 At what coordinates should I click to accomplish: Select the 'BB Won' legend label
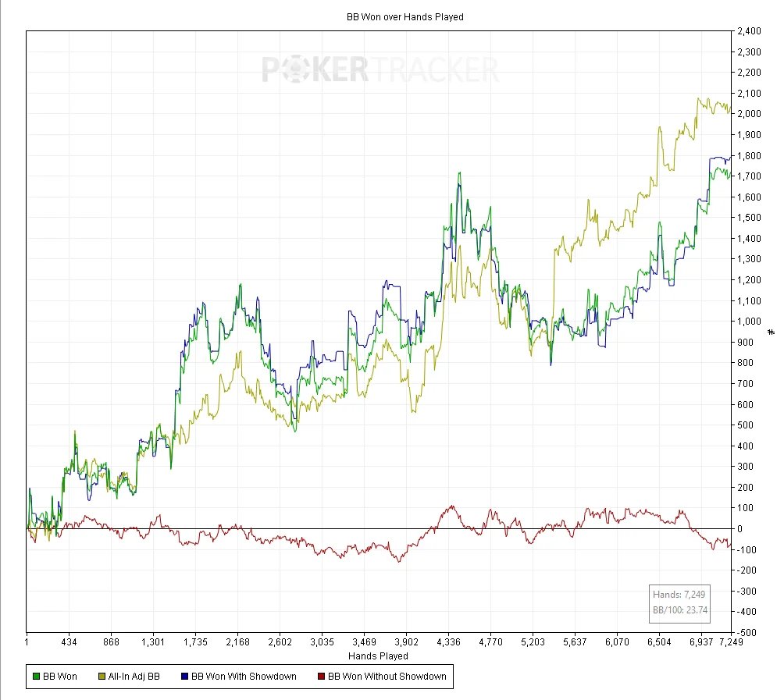60,677
